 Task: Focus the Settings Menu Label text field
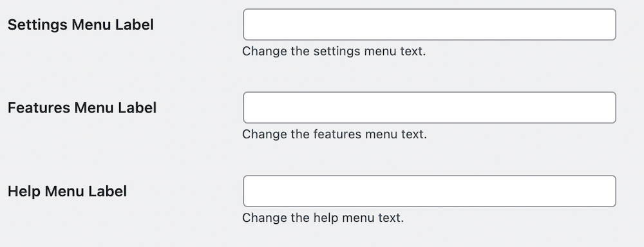[x=430, y=24]
